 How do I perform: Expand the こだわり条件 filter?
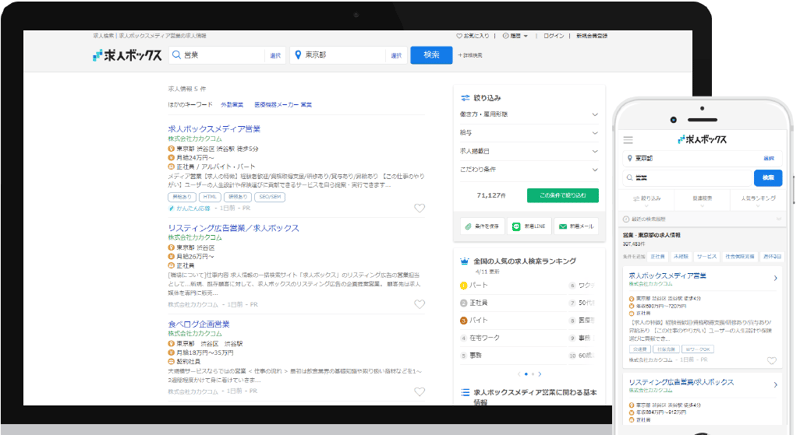pyautogui.click(x=529, y=169)
